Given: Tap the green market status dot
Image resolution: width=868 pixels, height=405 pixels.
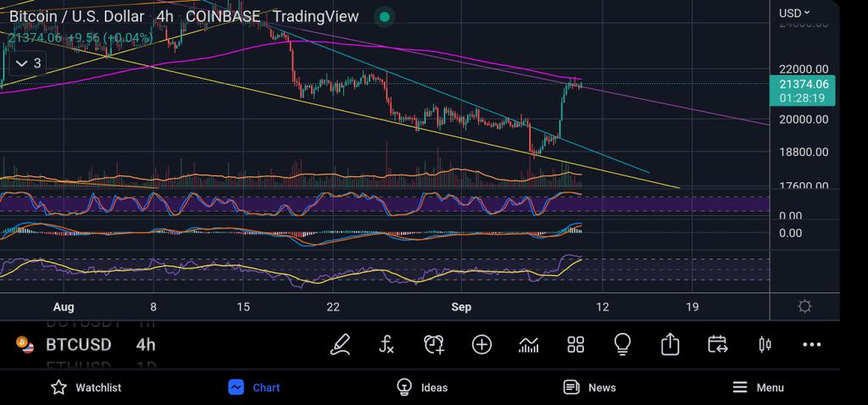Looking at the screenshot, I should (x=384, y=17).
